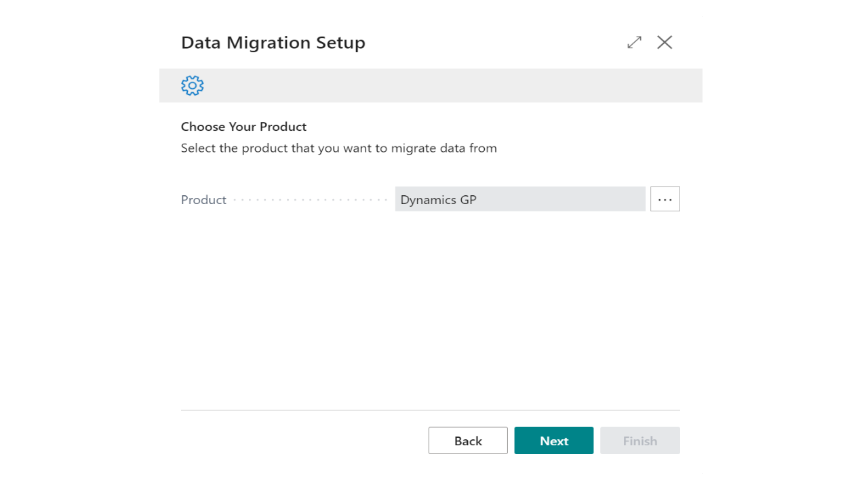
Task: Go back to the previous step
Action: click(x=468, y=441)
